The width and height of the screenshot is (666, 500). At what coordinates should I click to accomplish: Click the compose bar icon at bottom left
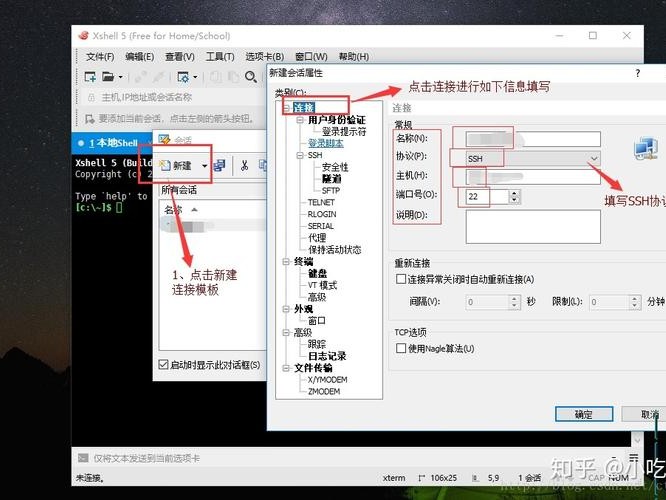(83, 458)
